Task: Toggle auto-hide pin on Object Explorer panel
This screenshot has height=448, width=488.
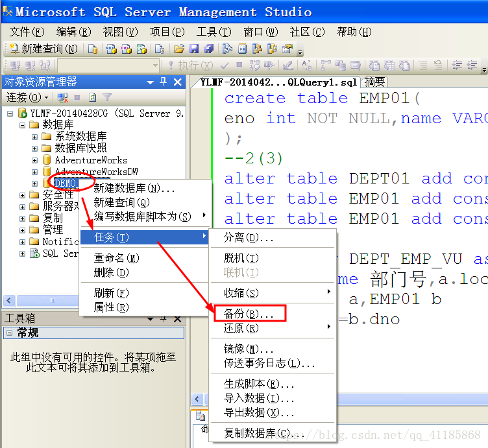Action: [x=164, y=82]
